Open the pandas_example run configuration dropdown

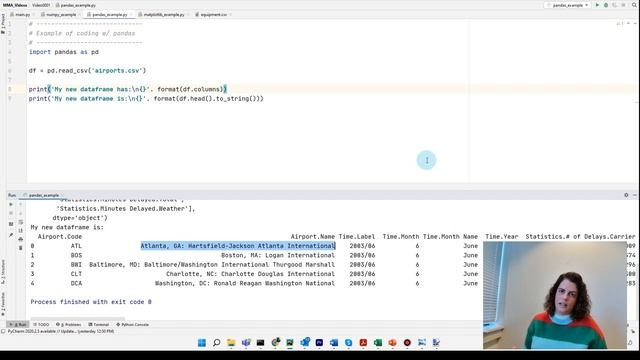point(567,5)
